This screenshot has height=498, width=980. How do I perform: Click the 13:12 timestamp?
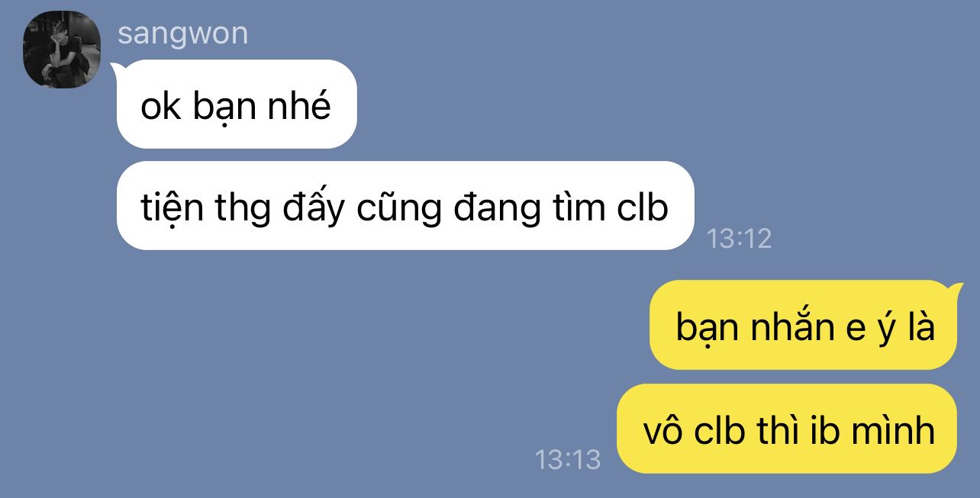tap(739, 239)
